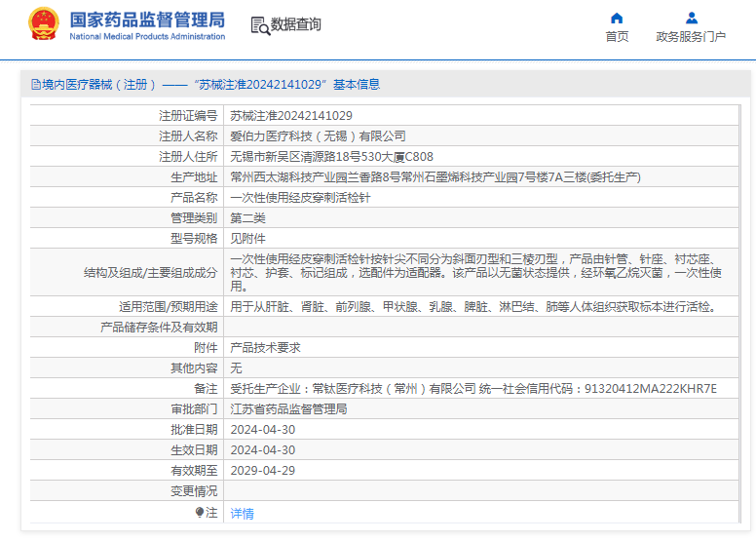The height and width of the screenshot is (542, 756).
Task: Click the house icon above 首页
Action: coord(617,18)
